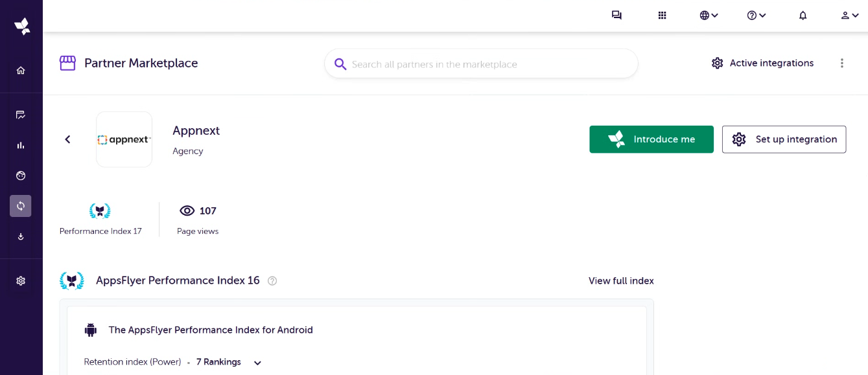The height and width of the screenshot is (375, 868).
Task: Open the user account dropdown
Action: click(x=850, y=16)
